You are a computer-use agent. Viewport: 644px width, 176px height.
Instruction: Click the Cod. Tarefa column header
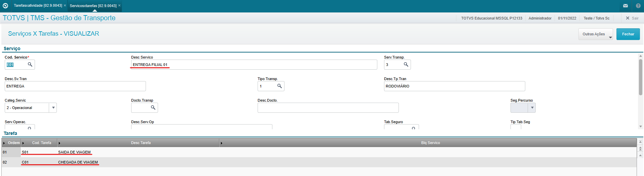click(x=39, y=143)
